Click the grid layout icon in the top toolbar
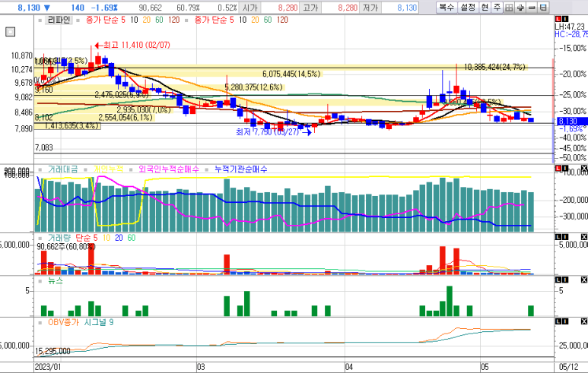Viewport: 588px width, 373px height. (x=509, y=8)
